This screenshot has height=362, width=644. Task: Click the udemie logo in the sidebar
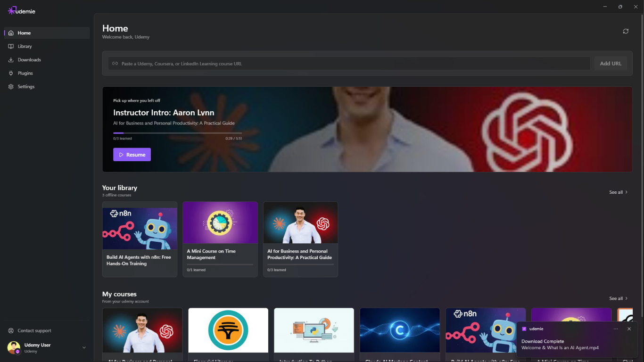tap(22, 11)
